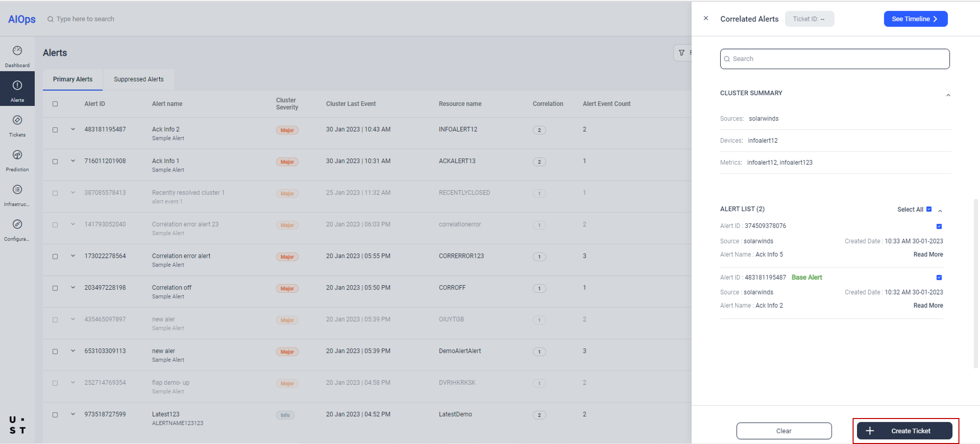Toggle the Select All checkbox
980x444 pixels.
tap(929, 209)
